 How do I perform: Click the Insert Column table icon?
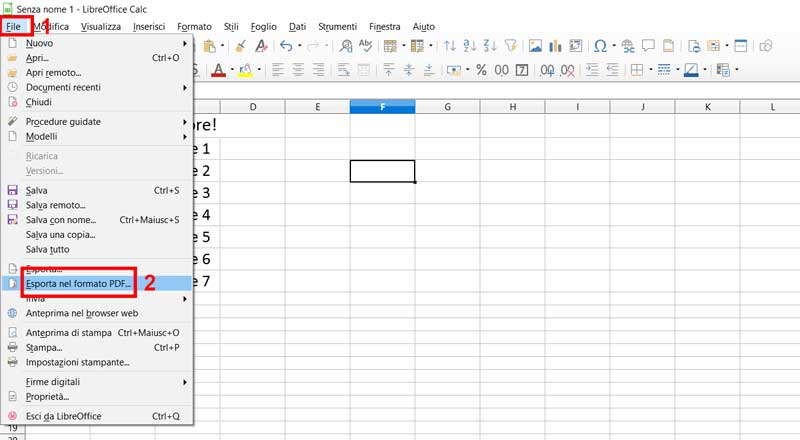click(417, 46)
